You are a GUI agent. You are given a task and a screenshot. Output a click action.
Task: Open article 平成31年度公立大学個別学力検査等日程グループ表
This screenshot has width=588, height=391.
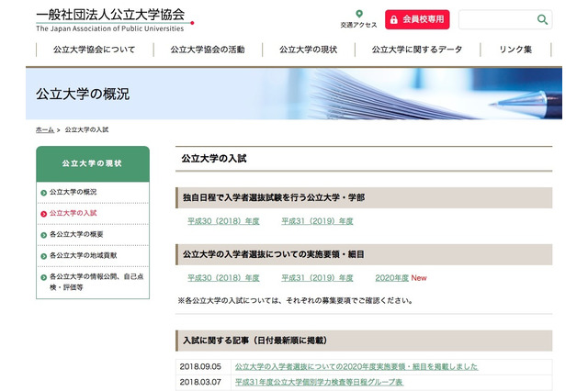point(319,383)
